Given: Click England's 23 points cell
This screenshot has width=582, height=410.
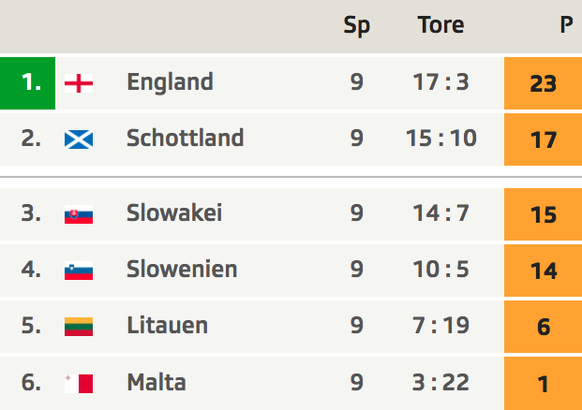Looking at the screenshot, I should point(543,83).
